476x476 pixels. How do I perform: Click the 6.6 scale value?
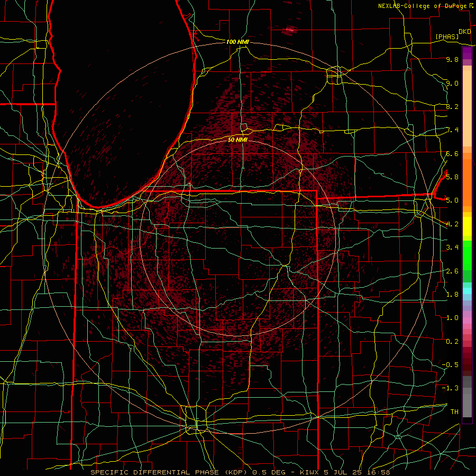tap(452, 153)
